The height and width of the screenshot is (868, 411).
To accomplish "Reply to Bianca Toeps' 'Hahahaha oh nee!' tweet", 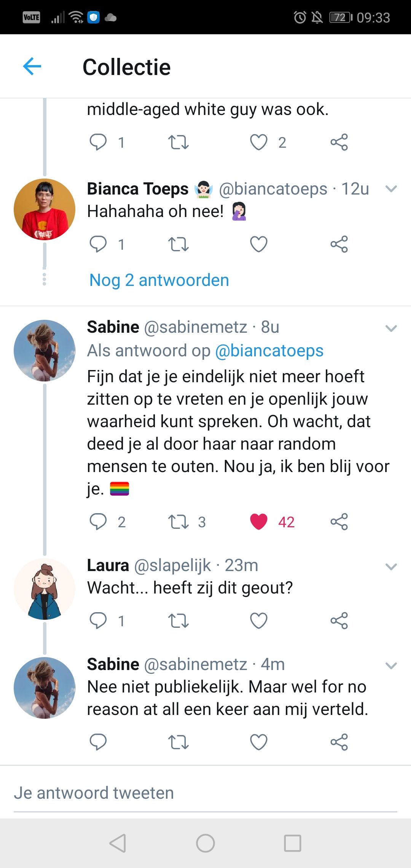I will click(x=98, y=244).
